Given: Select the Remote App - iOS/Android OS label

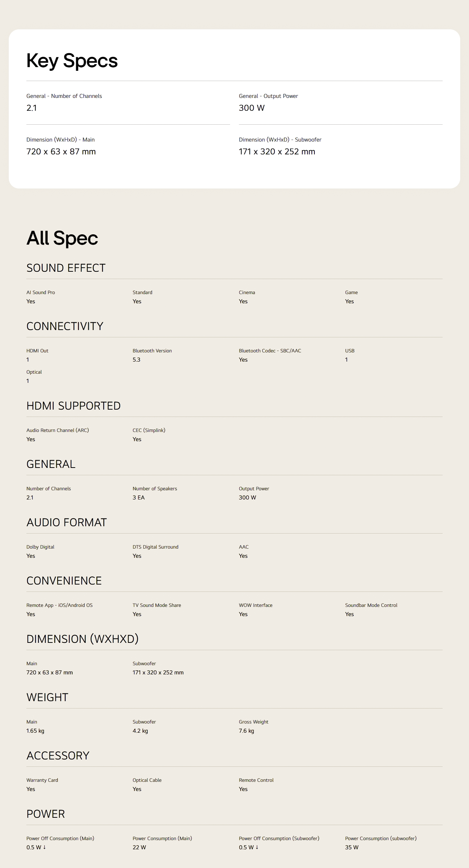Looking at the screenshot, I should click(x=59, y=605).
